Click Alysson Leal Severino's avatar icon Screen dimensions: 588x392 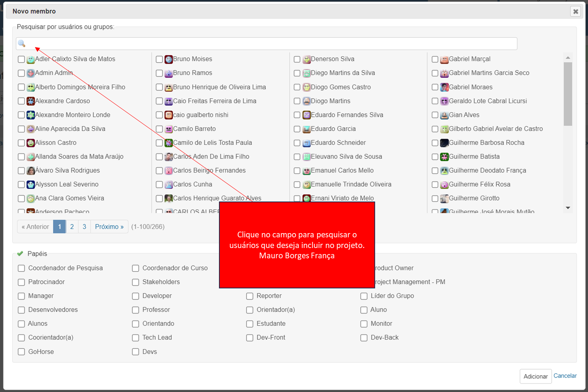point(31,185)
